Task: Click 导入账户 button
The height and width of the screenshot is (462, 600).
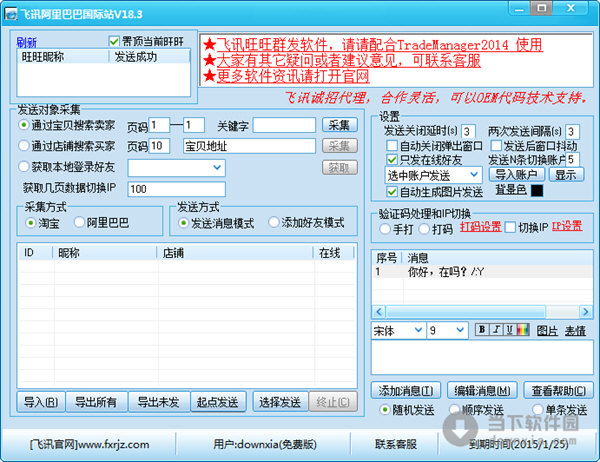Action: coord(516,175)
